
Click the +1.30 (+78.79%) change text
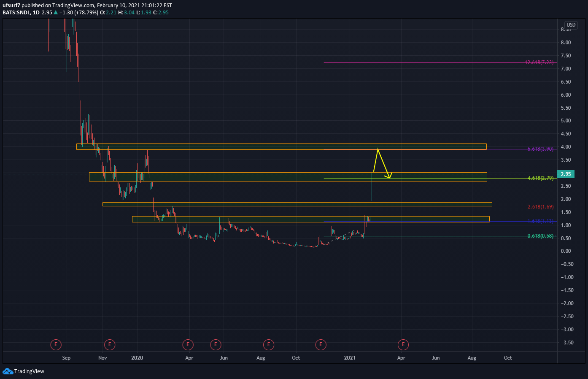(79, 12)
